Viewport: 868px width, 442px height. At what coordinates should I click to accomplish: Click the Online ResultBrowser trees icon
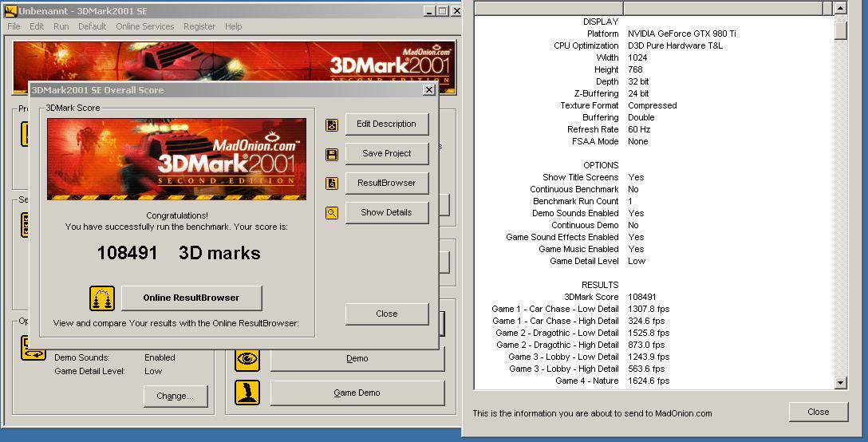click(102, 298)
